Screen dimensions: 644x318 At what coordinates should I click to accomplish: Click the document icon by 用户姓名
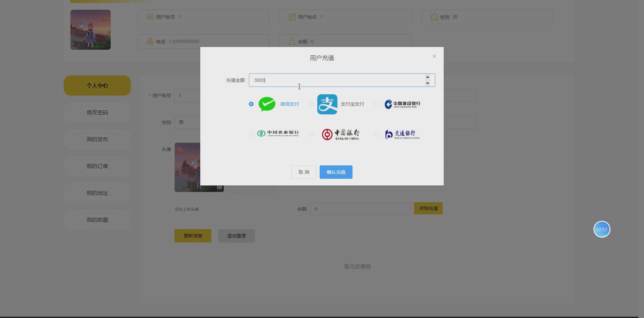tap(292, 17)
